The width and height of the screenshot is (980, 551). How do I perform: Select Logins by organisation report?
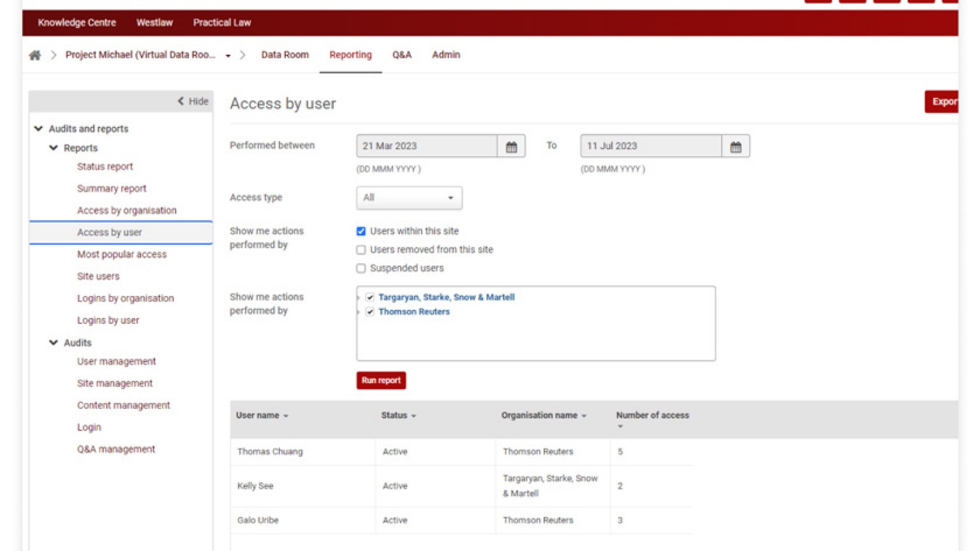click(x=125, y=298)
